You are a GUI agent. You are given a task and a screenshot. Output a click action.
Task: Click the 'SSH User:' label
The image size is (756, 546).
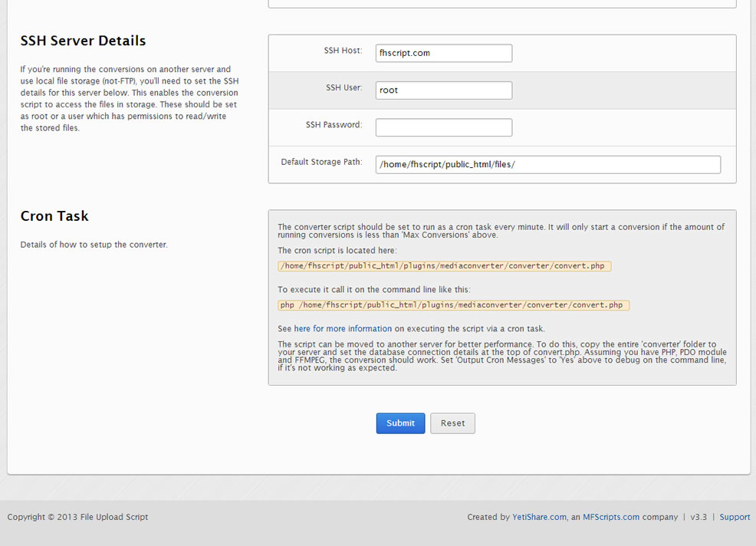pos(343,87)
